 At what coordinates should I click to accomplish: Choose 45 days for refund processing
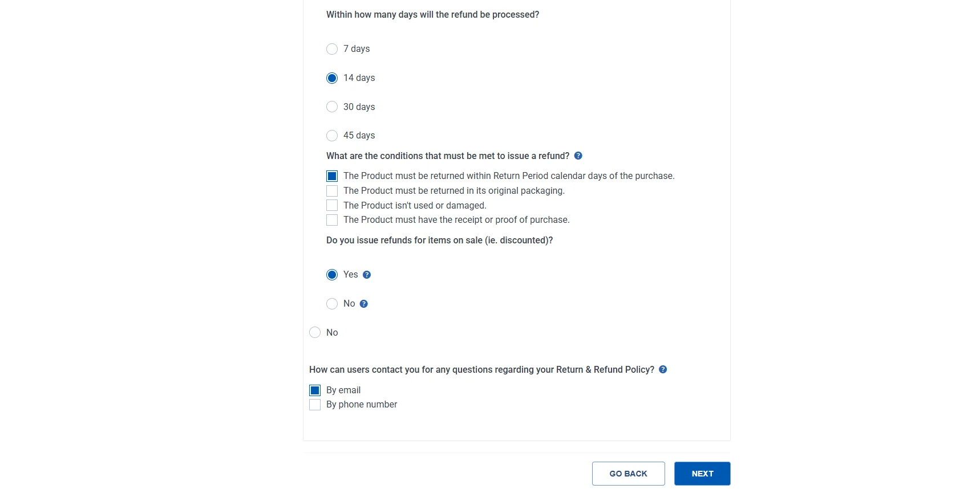[332, 136]
